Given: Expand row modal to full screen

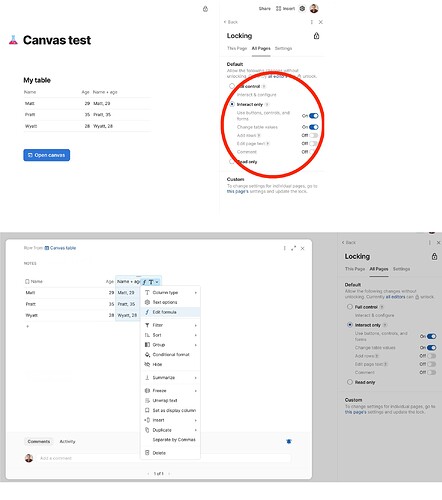Looking at the screenshot, I should pos(293,248).
